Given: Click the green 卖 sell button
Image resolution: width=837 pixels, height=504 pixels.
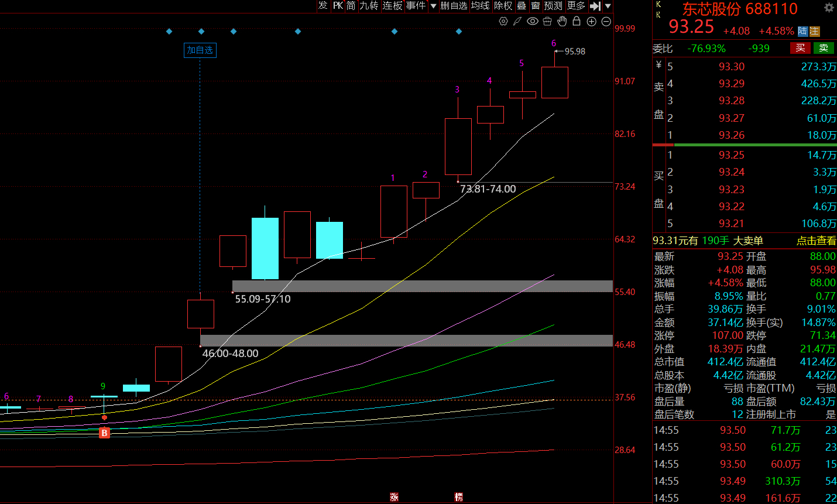Looking at the screenshot, I should 824,48.
